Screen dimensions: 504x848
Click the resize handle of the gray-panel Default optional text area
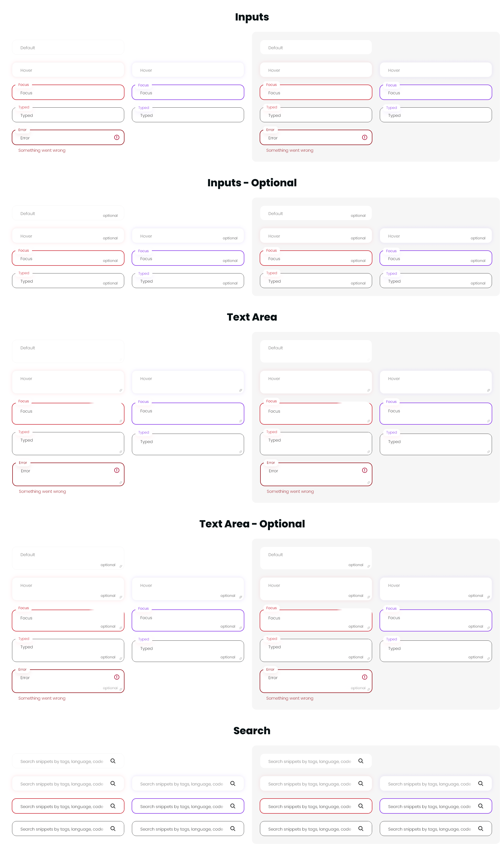(369, 566)
